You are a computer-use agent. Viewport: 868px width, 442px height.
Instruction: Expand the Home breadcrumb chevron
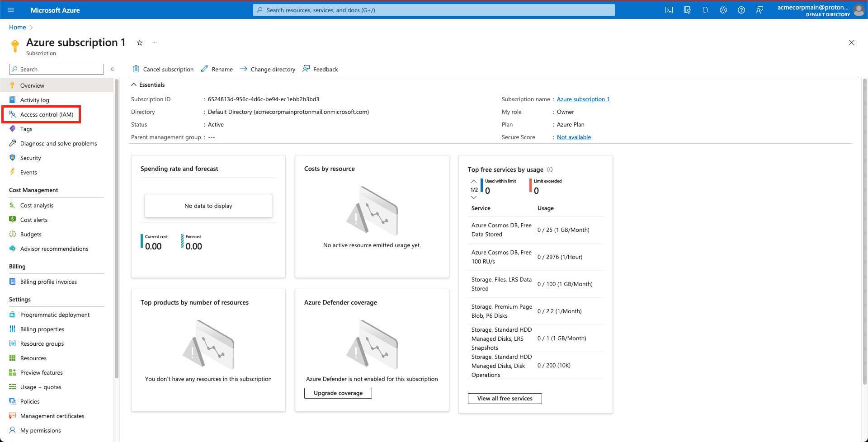[x=31, y=28]
